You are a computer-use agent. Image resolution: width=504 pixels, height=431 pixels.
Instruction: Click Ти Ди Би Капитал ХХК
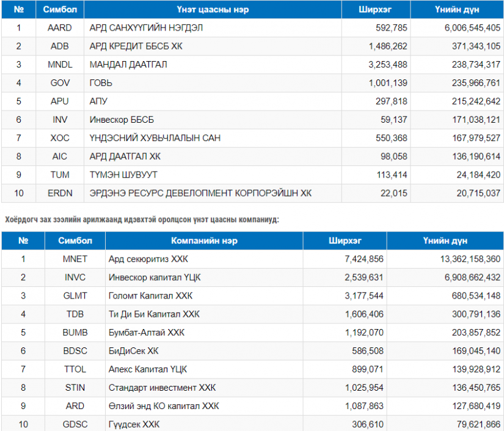point(154,314)
